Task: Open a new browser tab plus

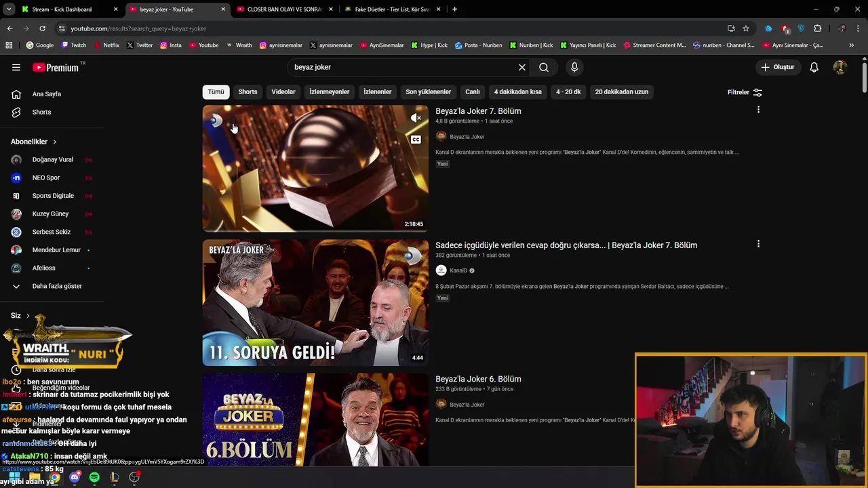Action: pyautogui.click(x=454, y=9)
